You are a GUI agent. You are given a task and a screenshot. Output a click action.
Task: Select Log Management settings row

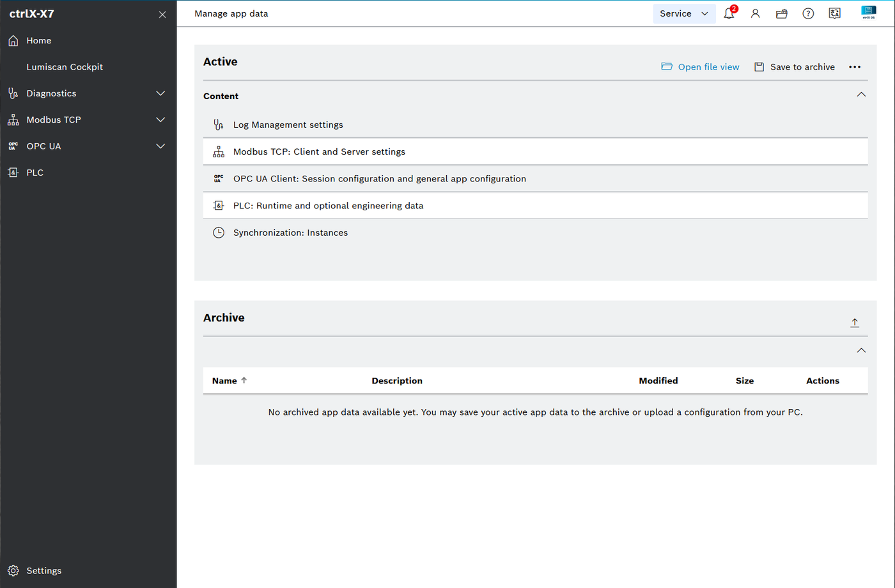click(x=536, y=125)
